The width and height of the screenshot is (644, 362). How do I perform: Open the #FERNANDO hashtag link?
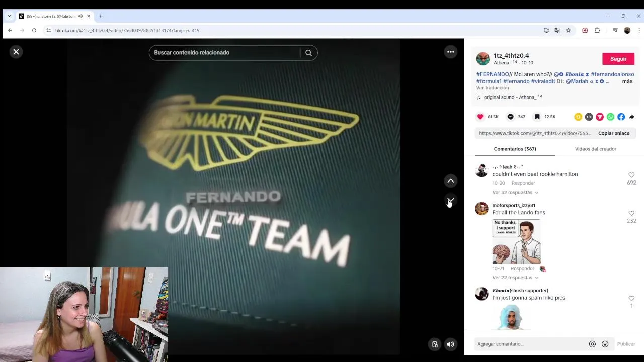493,74
